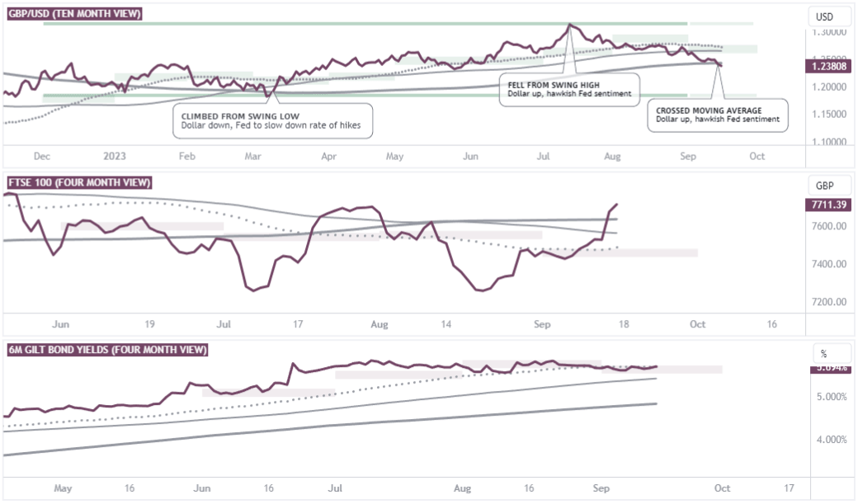Screen dimensions: 858x504
Task: Click Dec on the GBP/USD time axis
Action: [43, 156]
